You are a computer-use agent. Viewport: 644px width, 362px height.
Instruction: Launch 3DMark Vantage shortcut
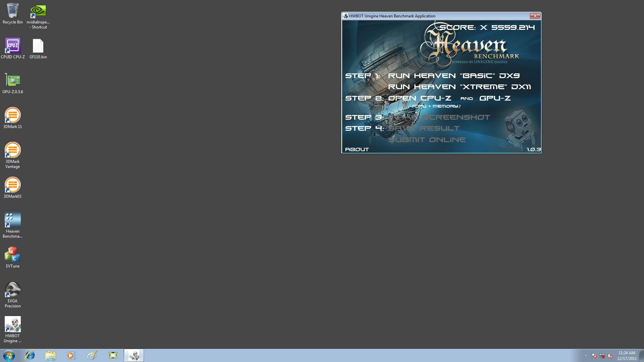tap(13, 155)
